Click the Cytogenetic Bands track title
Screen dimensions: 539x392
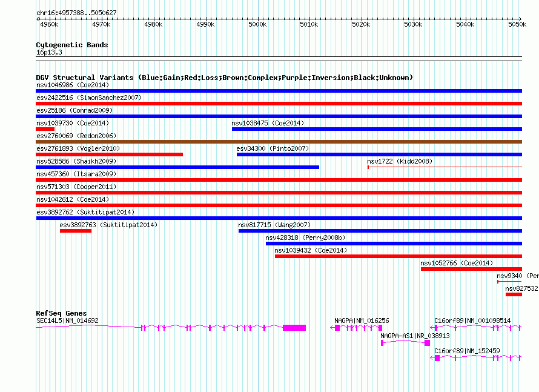click(x=72, y=45)
